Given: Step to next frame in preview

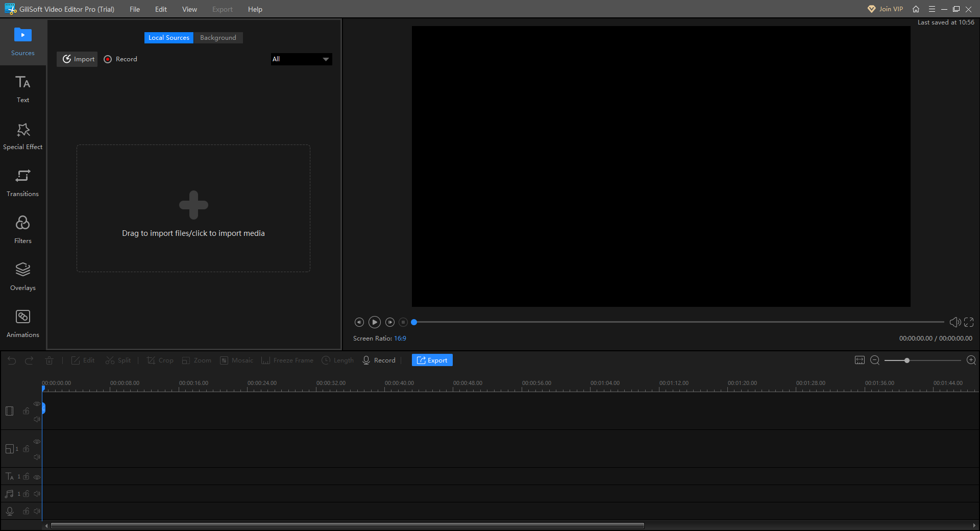Looking at the screenshot, I should point(390,322).
